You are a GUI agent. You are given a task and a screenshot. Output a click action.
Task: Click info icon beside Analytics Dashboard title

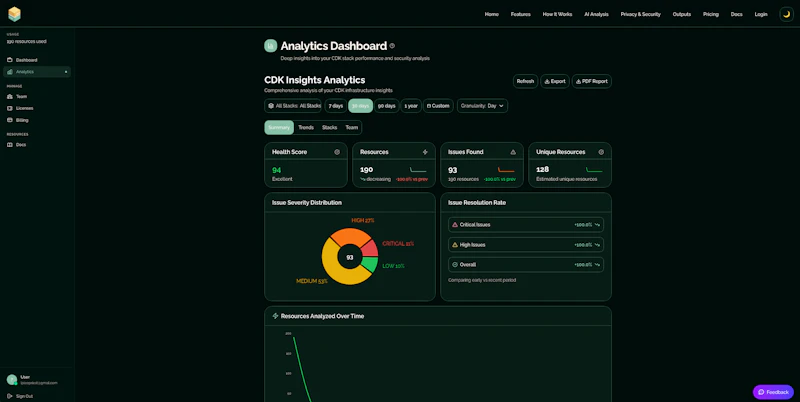point(392,46)
